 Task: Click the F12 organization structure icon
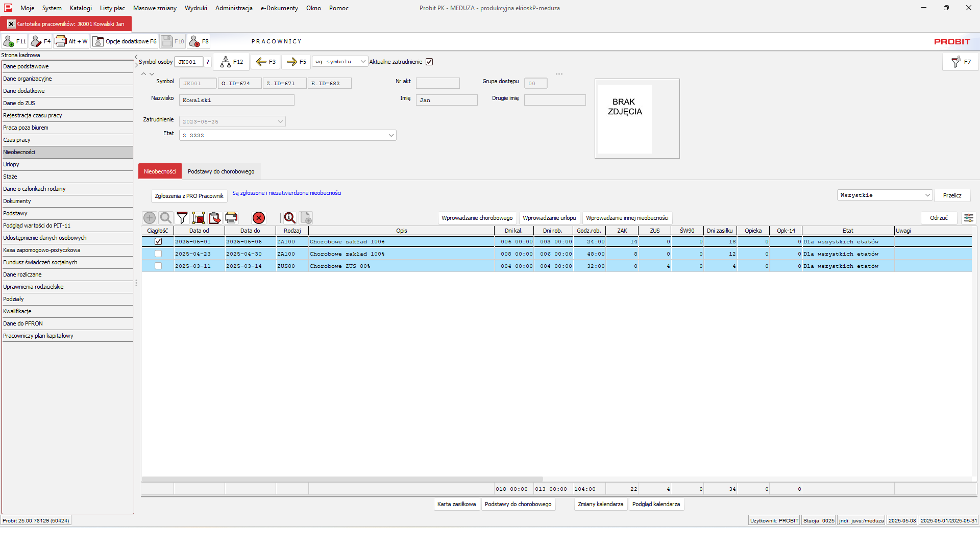(231, 62)
